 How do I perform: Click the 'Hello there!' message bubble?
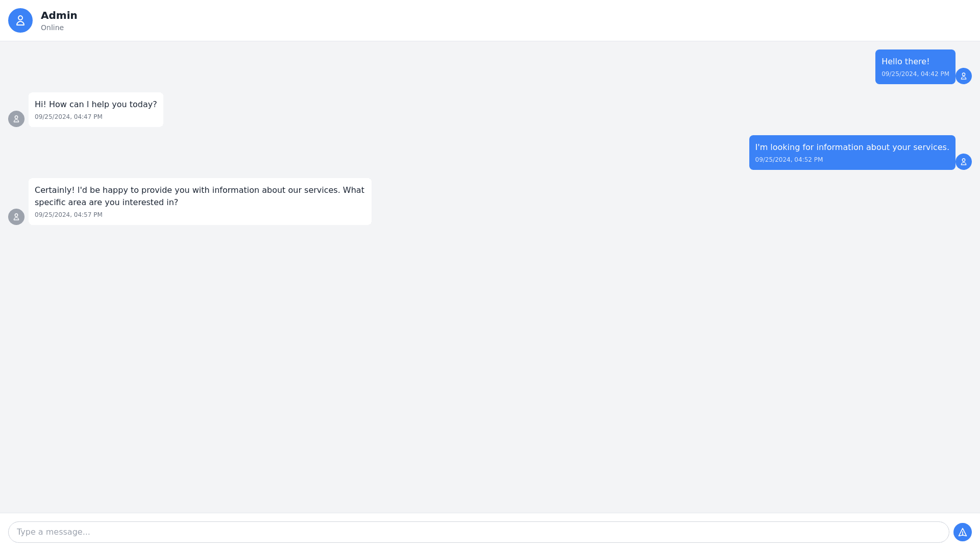click(x=915, y=67)
